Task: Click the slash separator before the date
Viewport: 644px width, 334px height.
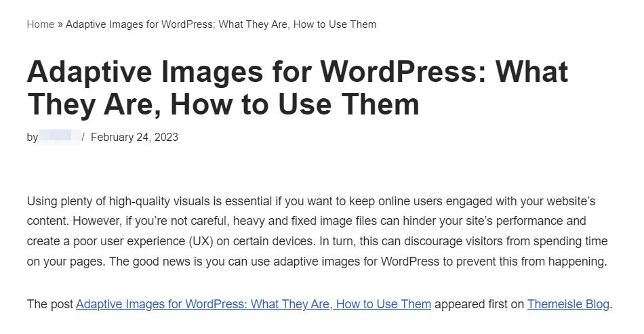Action: (x=83, y=137)
